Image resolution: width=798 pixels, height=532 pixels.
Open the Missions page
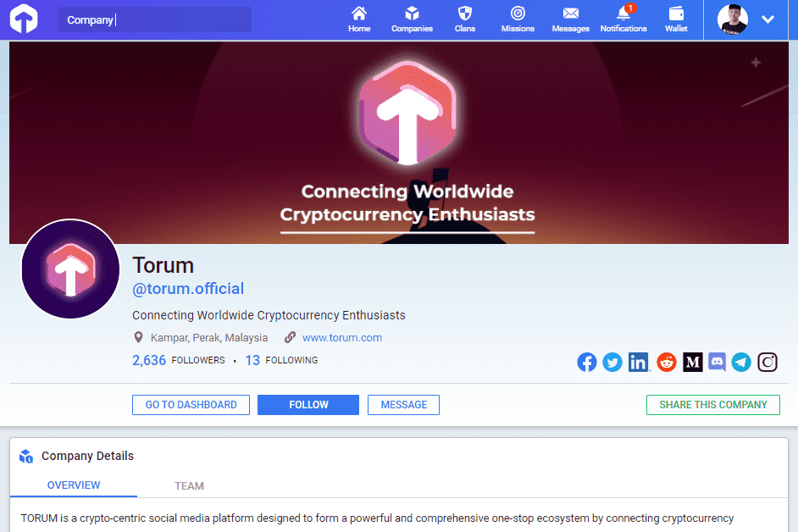pos(517,19)
